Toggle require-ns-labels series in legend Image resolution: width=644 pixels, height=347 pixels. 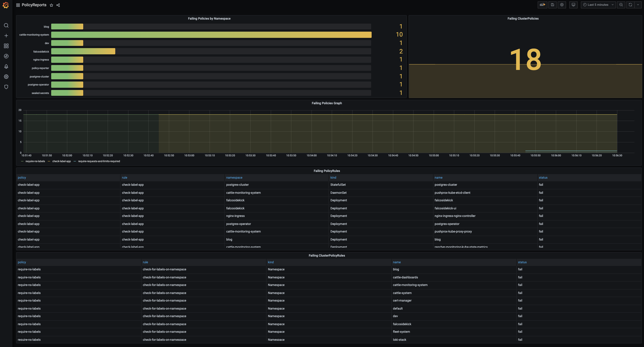tap(35, 161)
